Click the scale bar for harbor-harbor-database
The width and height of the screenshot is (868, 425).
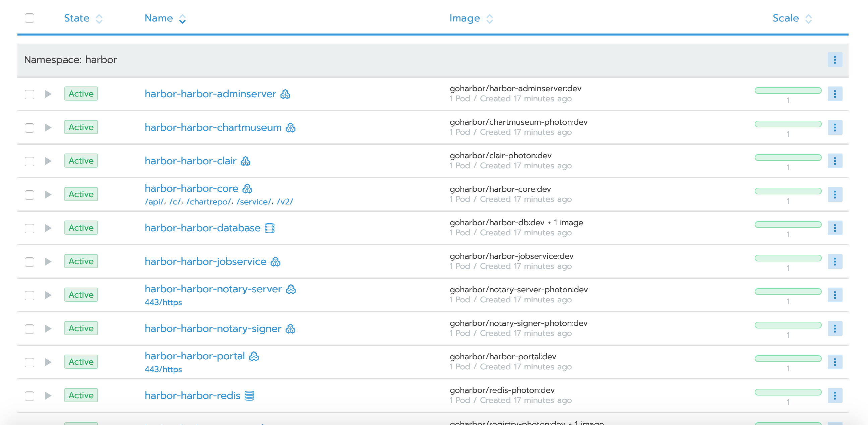788,225
